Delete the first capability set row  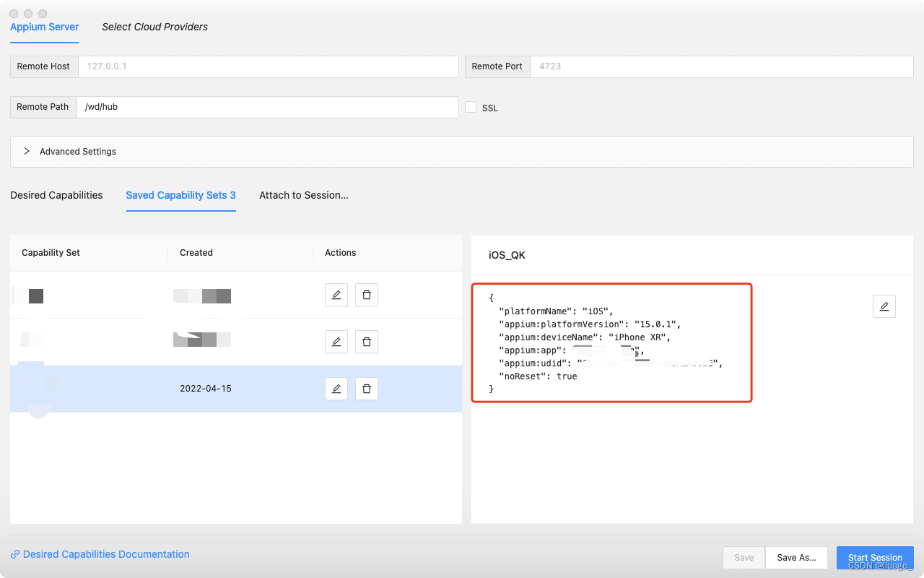(367, 295)
